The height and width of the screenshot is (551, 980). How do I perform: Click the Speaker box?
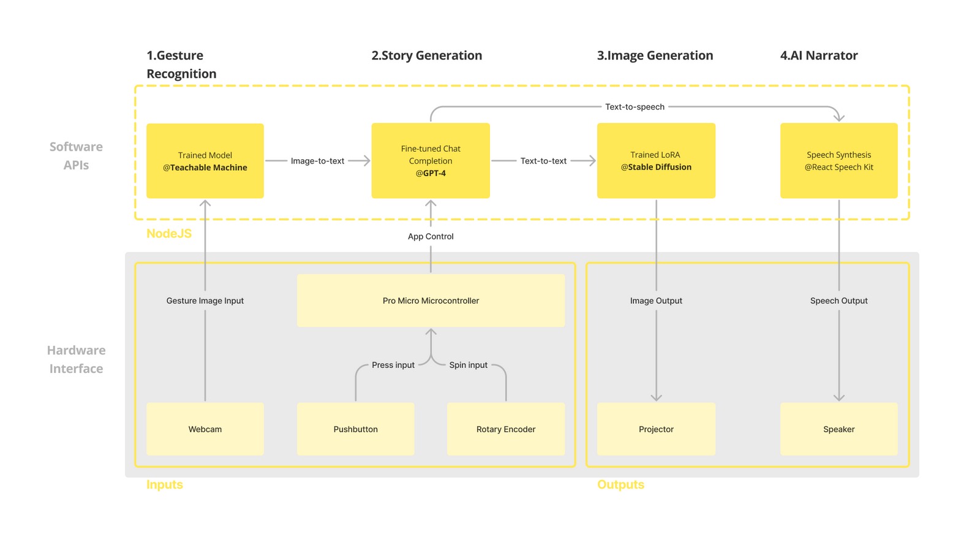(x=839, y=429)
